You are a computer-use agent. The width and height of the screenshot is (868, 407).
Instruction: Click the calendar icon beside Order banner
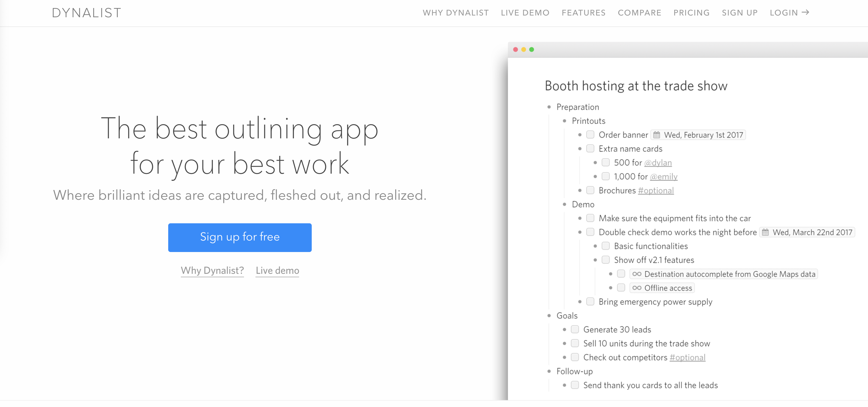point(656,135)
